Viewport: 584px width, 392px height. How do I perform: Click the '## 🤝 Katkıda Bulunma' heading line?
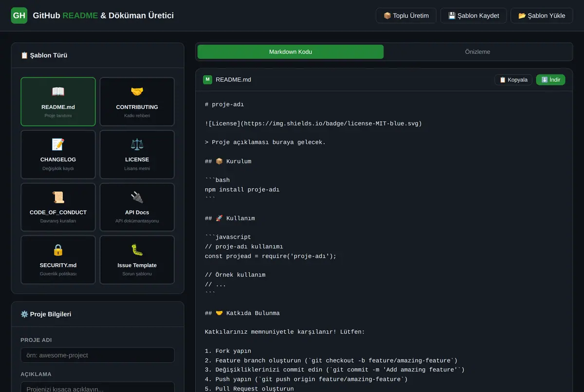(x=242, y=313)
